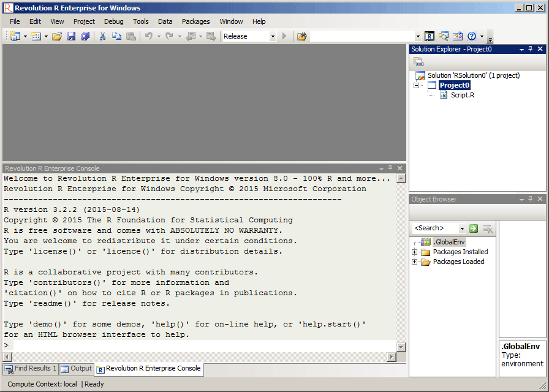The width and height of the screenshot is (549, 392).
Task: Open the Project menu
Action: tap(84, 21)
